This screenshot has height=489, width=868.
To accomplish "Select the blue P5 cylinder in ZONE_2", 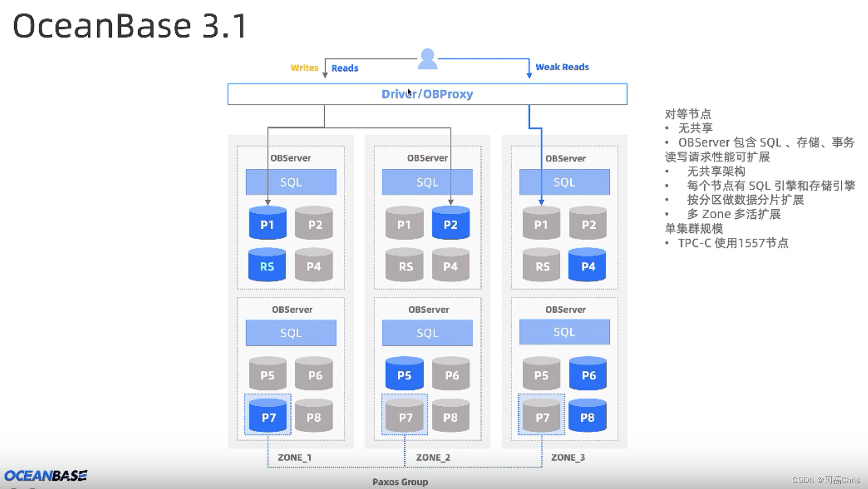I will (404, 374).
